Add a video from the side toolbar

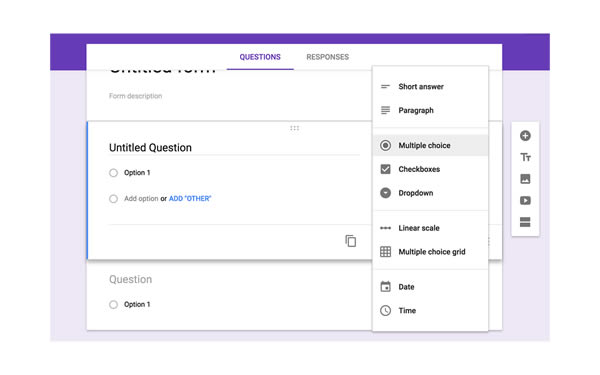pos(525,201)
